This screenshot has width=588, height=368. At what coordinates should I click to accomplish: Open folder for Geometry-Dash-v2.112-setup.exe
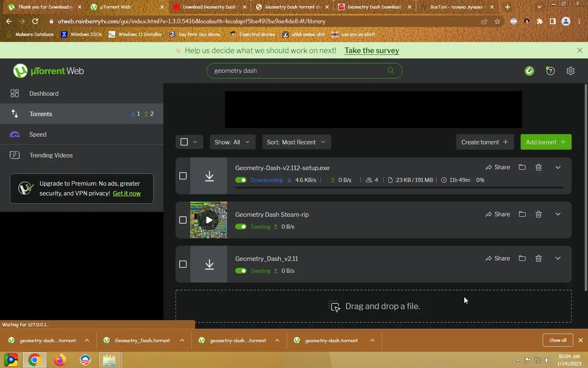pyautogui.click(x=522, y=167)
